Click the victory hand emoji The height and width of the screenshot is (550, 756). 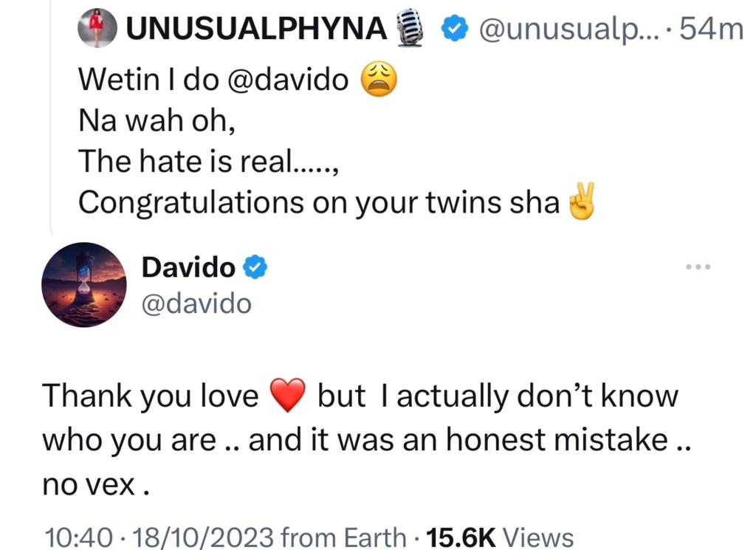pos(580,202)
